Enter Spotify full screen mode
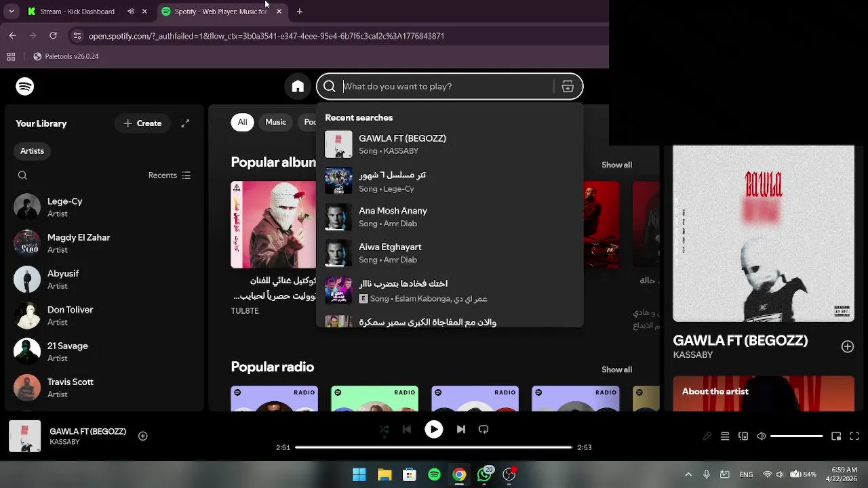Screen dimensions: 868x488 coord(854,436)
